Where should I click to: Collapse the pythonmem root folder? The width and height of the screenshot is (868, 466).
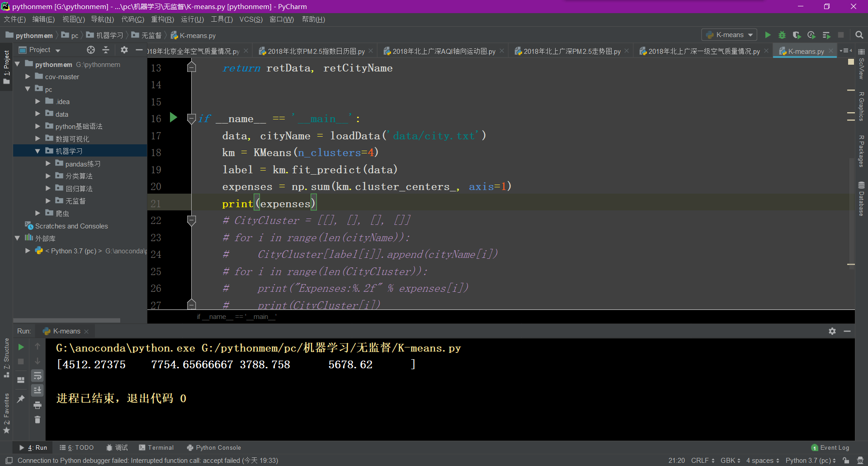point(17,64)
